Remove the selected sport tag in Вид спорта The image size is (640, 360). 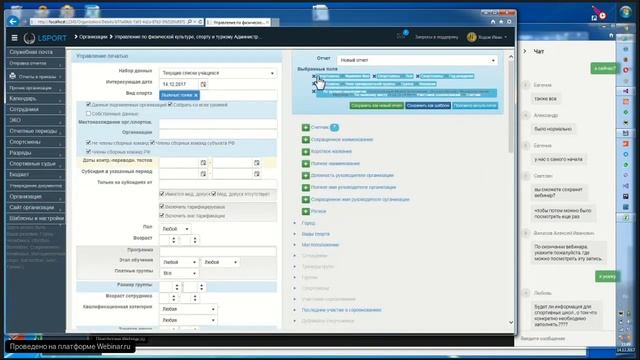pyautogui.click(x=196, y=95)
